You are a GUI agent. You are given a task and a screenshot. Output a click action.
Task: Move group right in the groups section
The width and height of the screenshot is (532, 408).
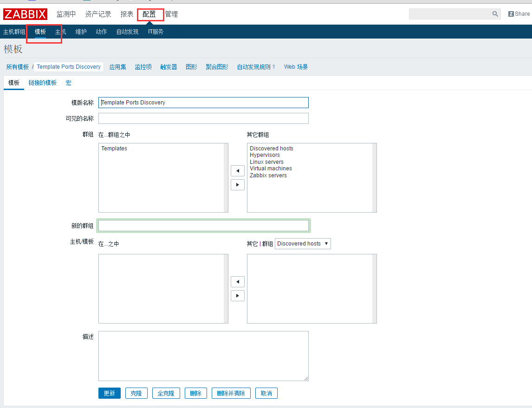tap(238, 185)
